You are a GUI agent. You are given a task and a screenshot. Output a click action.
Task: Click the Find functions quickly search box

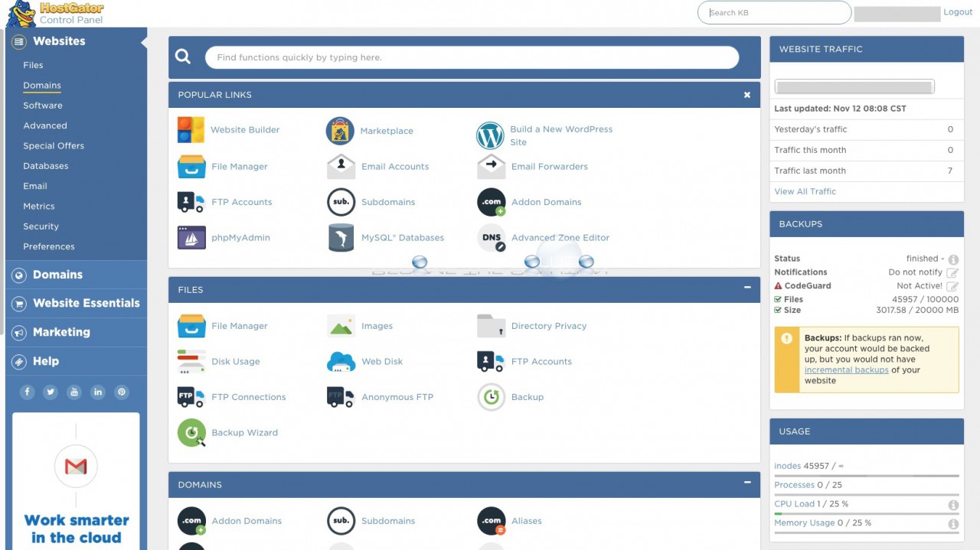point(472,57)
